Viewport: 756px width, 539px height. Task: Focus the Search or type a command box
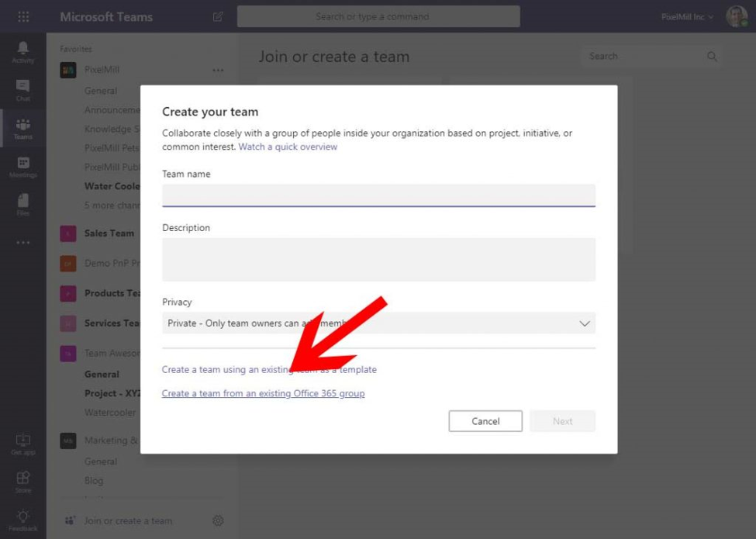[378, 17]
